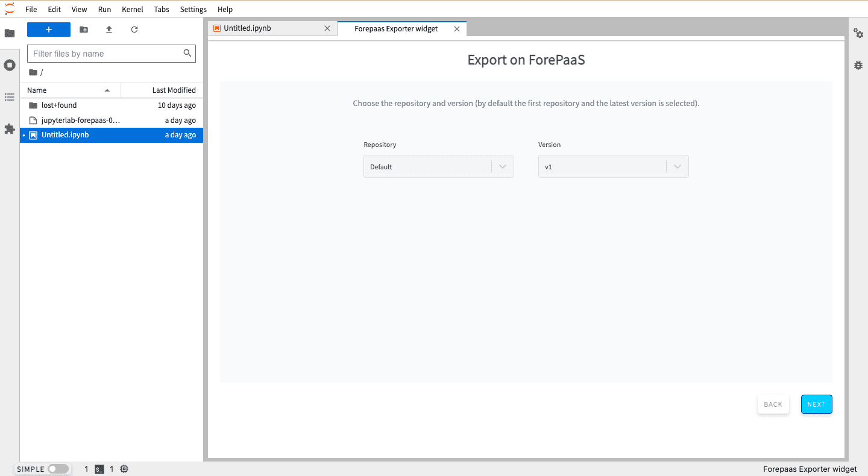The width and height of the screenshot is (868, 476).
Task: Click the '10 days ago' modified date
Action: (x=177, y=105)
